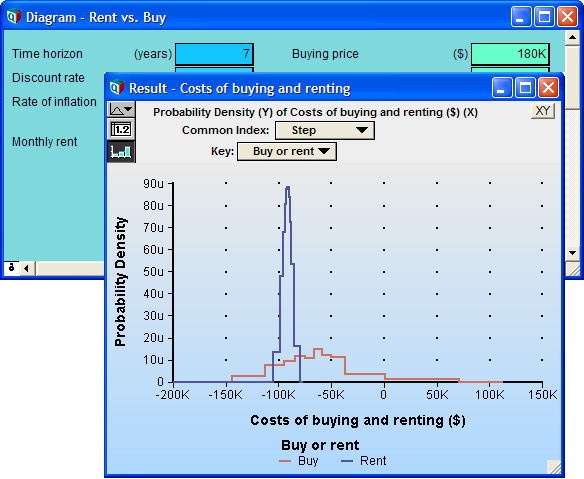Click the Buy legend entry
The width and height of the screenshot is (584, 479).
click(299, 461)
